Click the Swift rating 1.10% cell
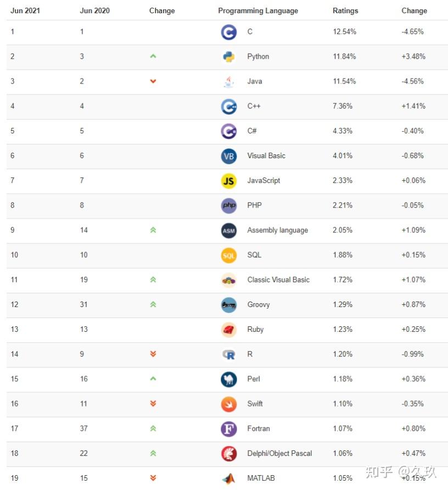 343,404
